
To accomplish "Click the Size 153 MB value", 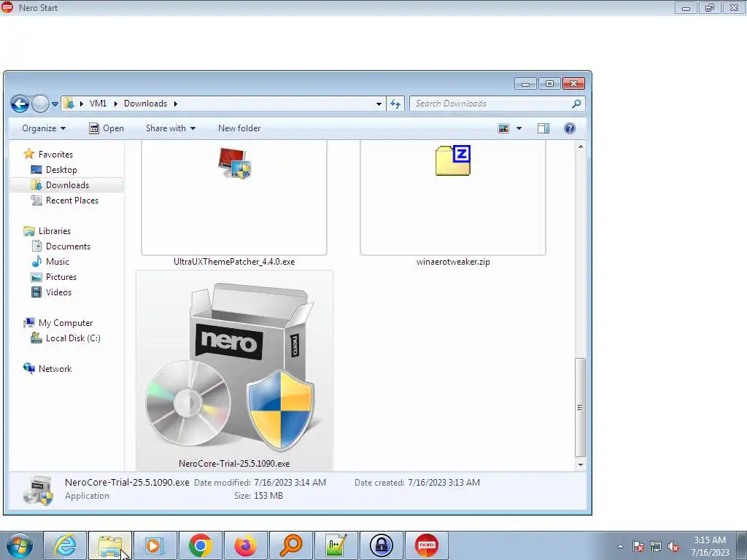I will pyautogui.click(x=269, y=496).
